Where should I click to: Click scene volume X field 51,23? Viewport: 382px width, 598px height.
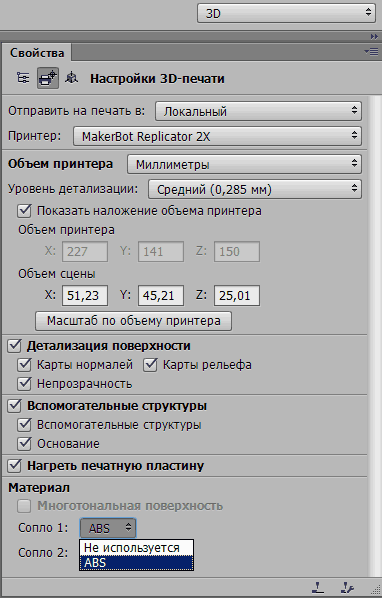(x=85, y=296)
